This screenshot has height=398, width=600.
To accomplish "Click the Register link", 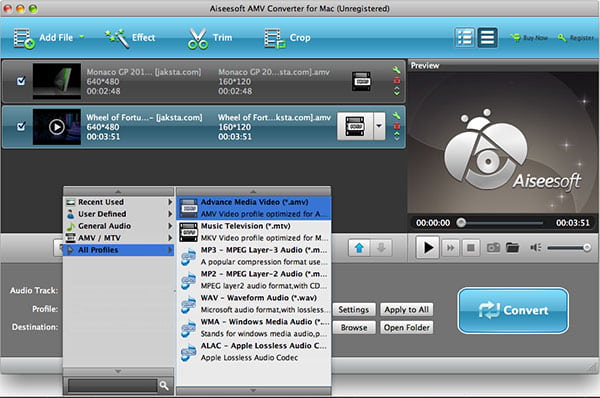I will (576, 38).
